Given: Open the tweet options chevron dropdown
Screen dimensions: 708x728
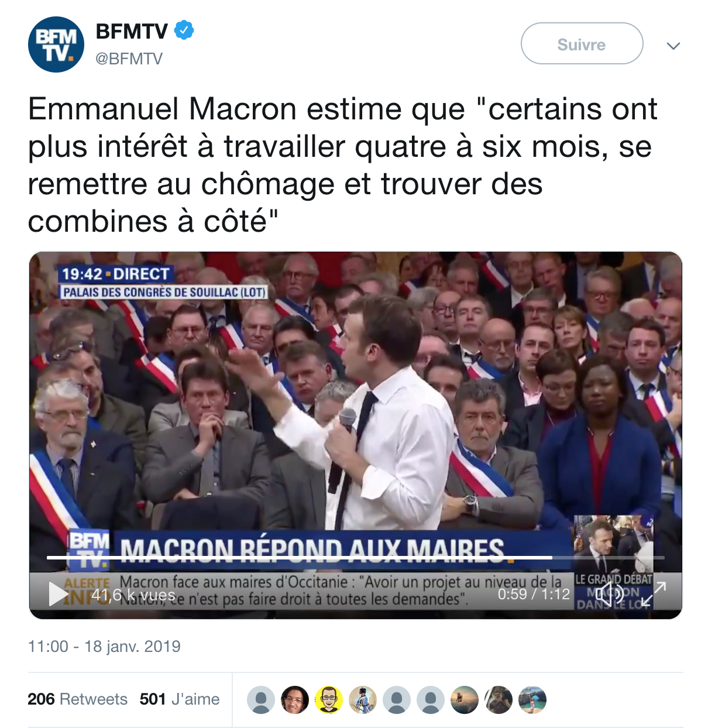Looking at the screenshot, I should tap(673, 46).
